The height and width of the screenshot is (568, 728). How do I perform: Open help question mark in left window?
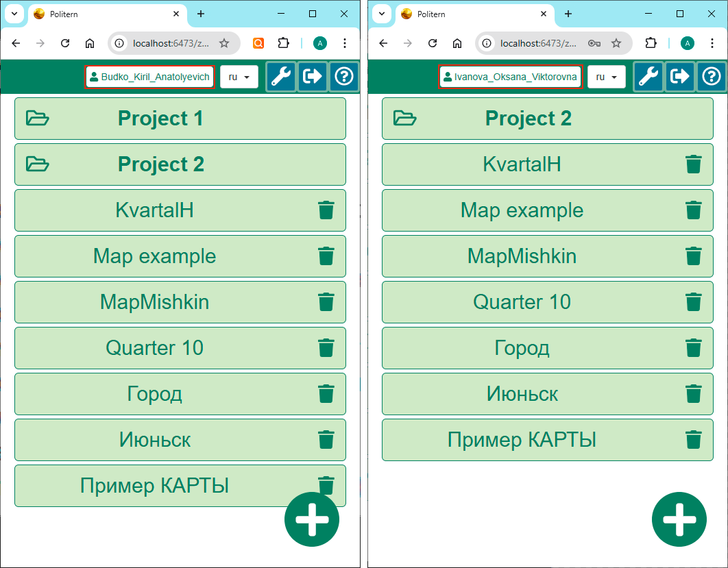coord(344,77)
